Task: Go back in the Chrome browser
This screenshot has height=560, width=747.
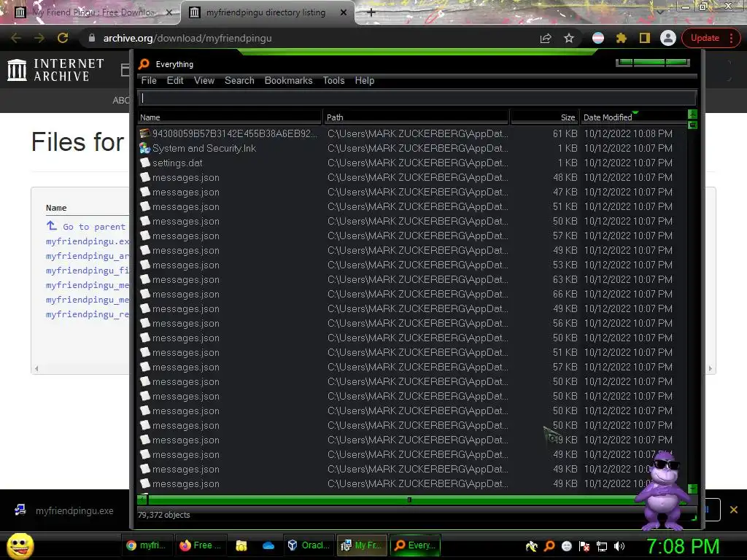Action: click(16, 38)
